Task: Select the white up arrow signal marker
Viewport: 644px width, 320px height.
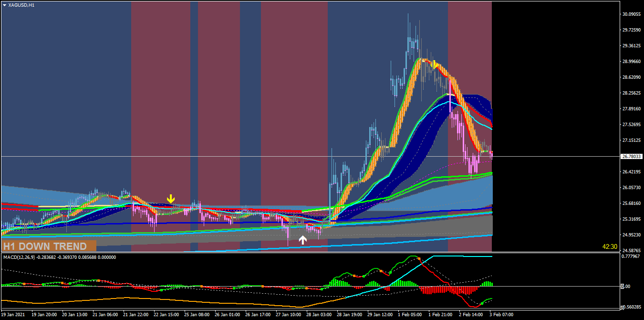Action: coord(302,240)
